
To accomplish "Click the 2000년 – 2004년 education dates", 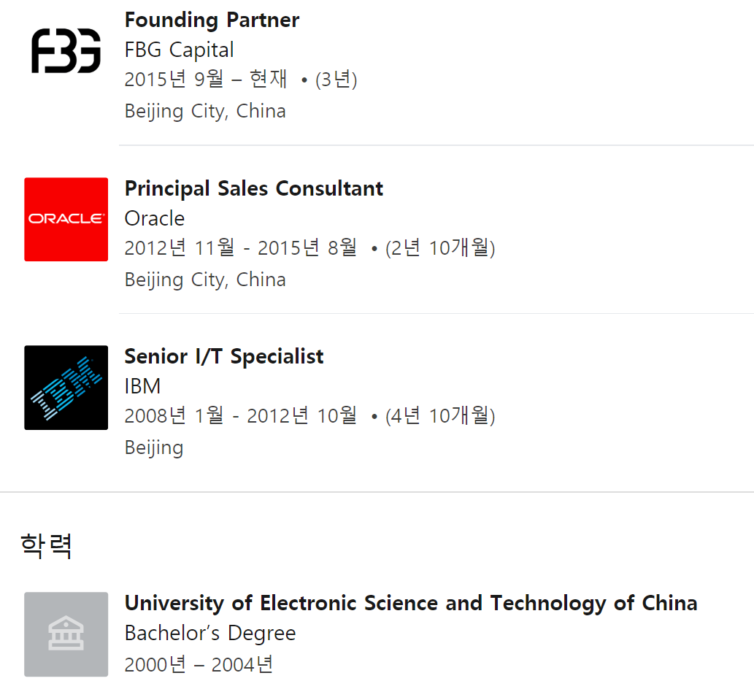I will tap(199, 665).
